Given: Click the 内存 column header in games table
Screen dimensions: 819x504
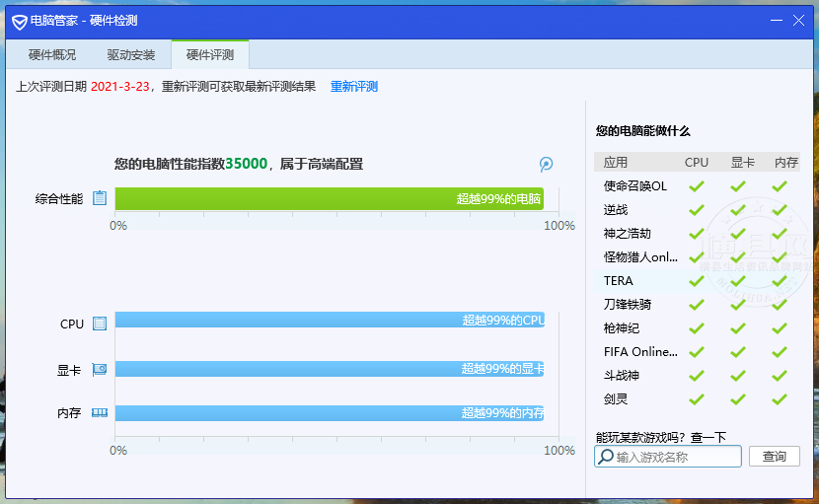Looking at the screenshot, I should click(786, 163).
